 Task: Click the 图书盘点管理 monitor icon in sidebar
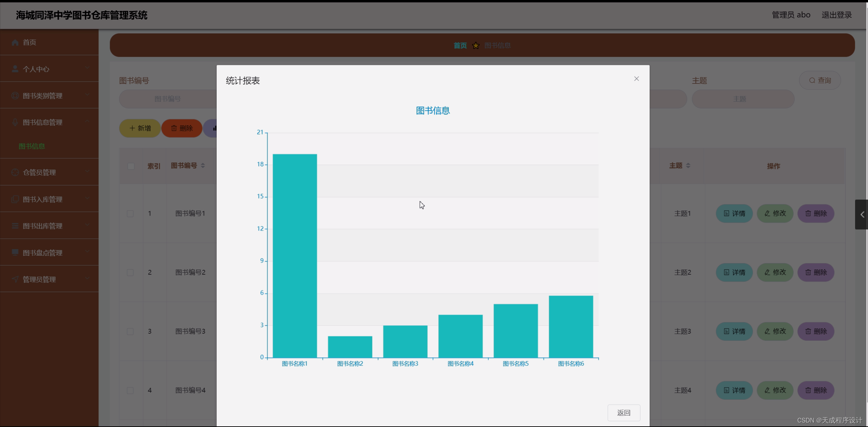[x=15, y=253]
